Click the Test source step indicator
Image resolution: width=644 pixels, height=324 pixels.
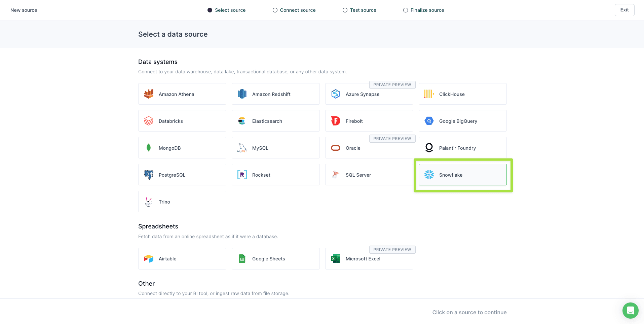click(x=345, y=10)
